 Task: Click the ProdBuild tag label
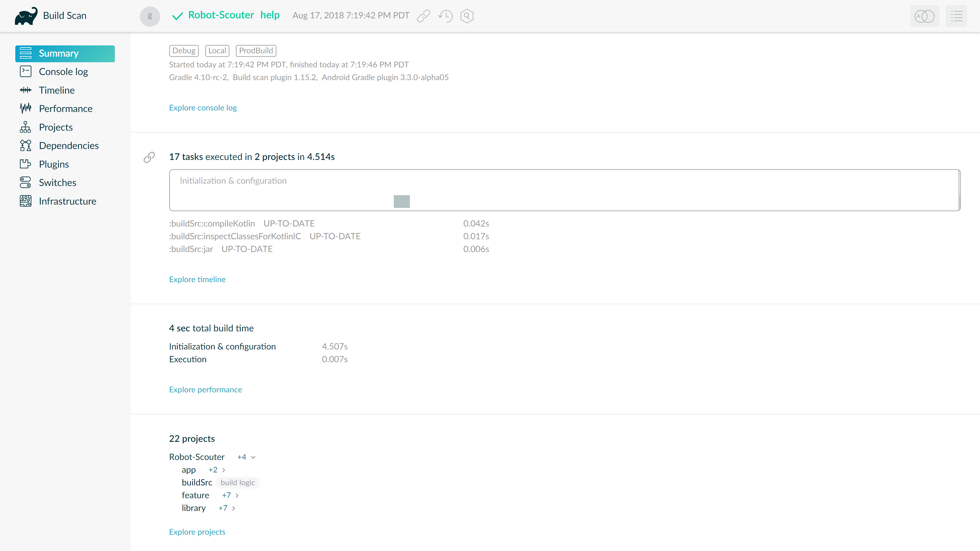click(256, 51)
